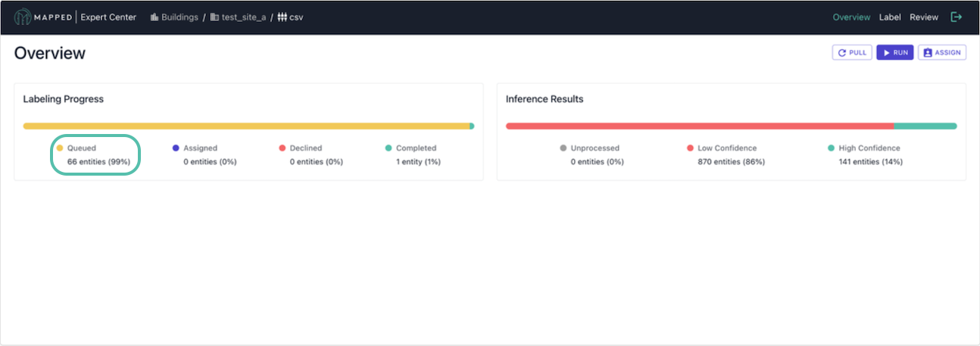Select "0 entities (0%)" under Declined
Image resolution: width=980 pixels, height=346 pixels.
[317, 162]
